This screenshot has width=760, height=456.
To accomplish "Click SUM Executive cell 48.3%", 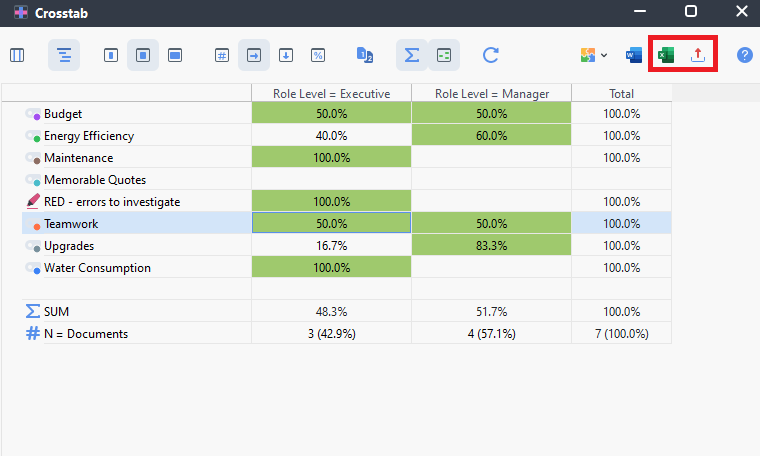I will tap(332, 312).
